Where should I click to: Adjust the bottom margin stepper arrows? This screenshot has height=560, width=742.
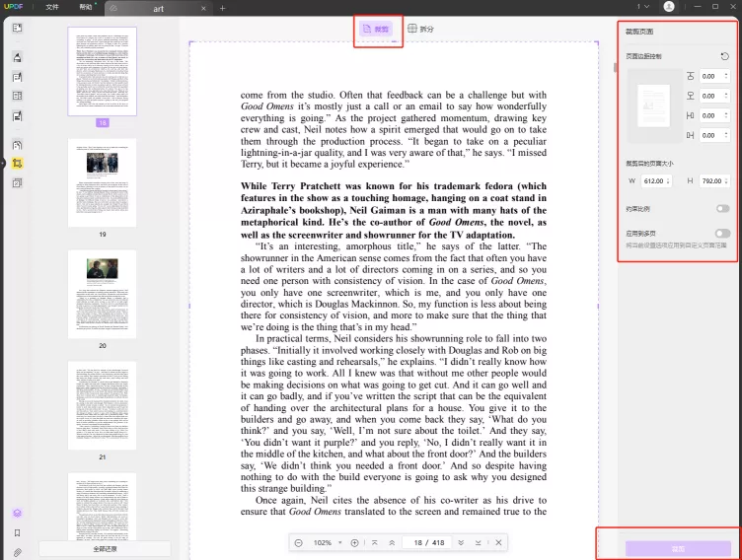(x=726, y=96)
